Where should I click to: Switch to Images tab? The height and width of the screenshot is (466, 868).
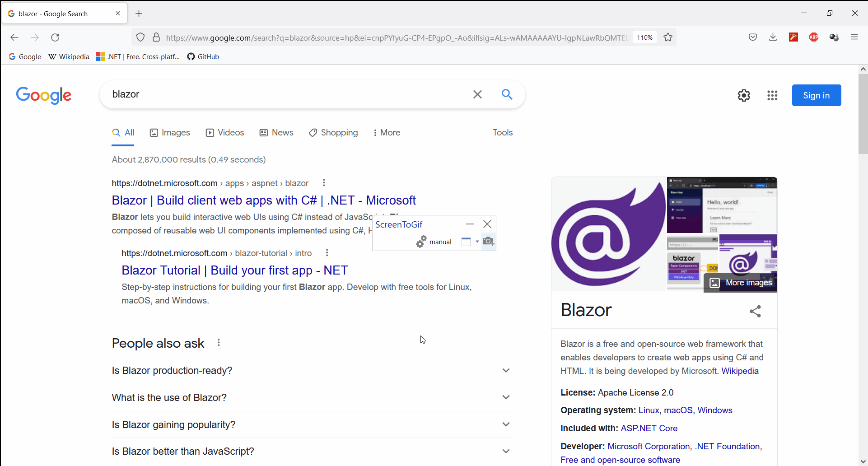(x=170, y=133)
